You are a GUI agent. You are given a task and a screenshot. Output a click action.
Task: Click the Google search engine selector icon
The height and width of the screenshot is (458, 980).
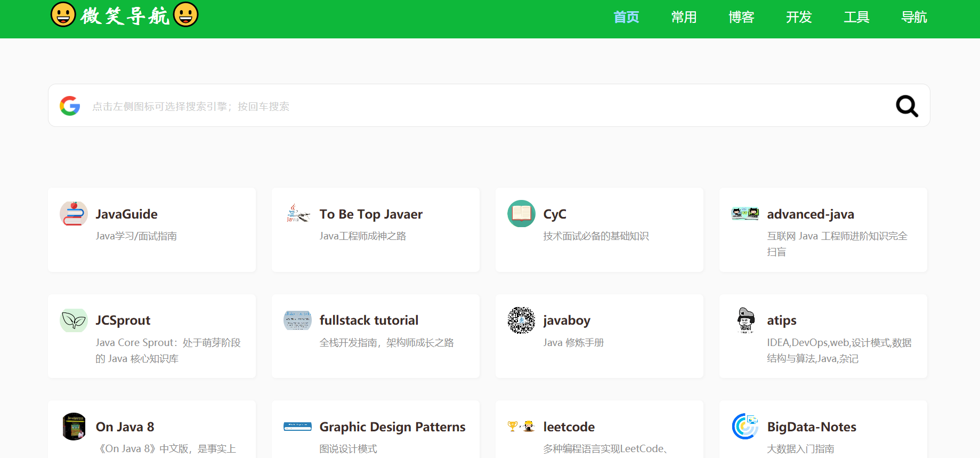tap(70, 106)
